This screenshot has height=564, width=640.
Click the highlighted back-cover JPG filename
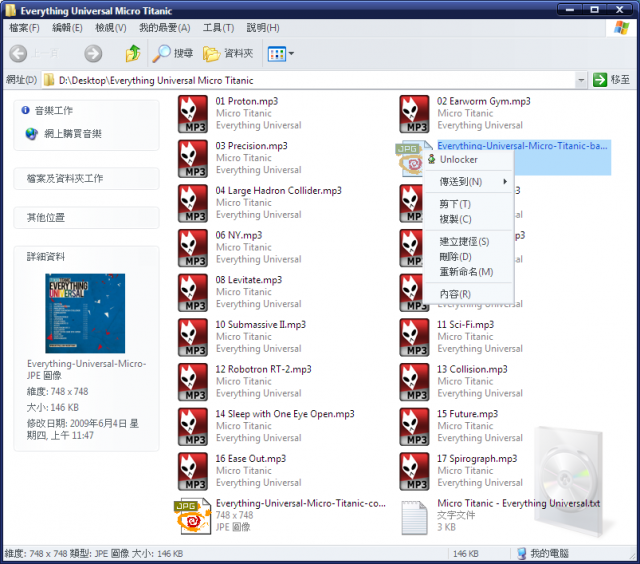[x=522, y=146]
